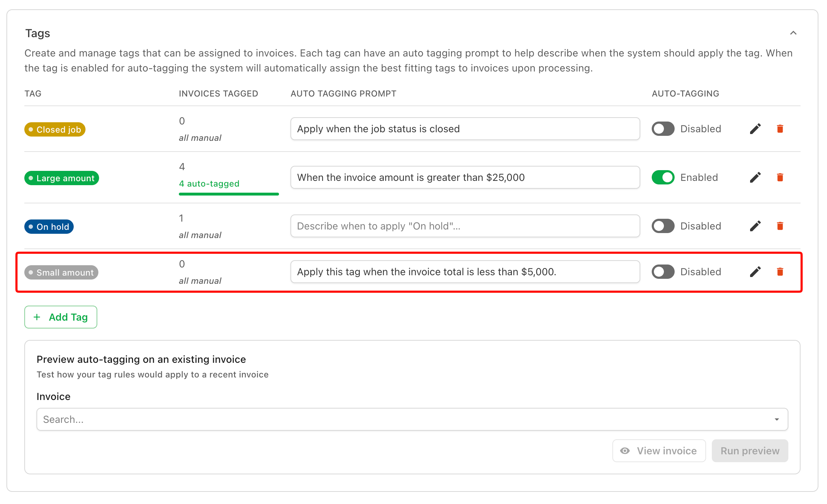The image size is (827, 504).
Task: Edit the On hold tag
Action: 755,226
